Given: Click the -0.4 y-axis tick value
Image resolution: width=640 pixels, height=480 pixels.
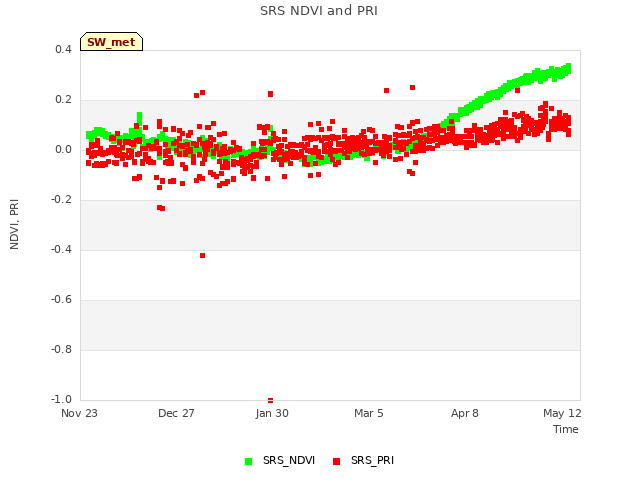Looking at the screenshot, I should [x=61, y=249].
